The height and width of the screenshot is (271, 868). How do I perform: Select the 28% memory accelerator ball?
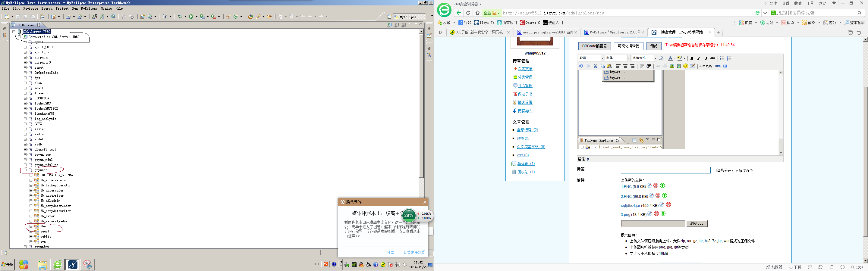[x=409, y=216]
